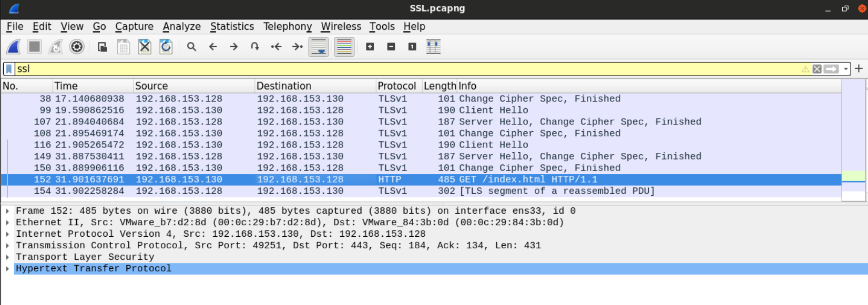
Task: Toggle packet colorization rules
Action: 344,47
